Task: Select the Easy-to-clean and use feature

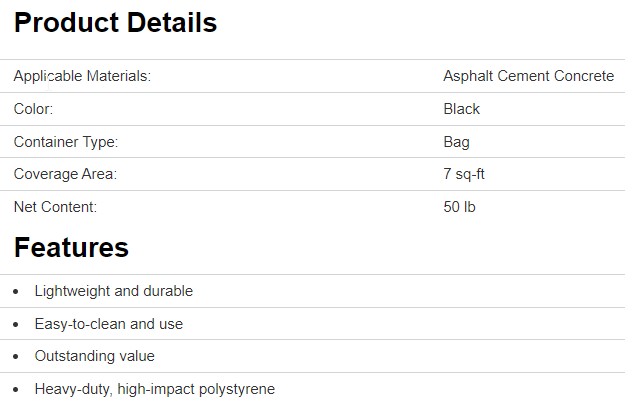Action: tap(109, 324)
